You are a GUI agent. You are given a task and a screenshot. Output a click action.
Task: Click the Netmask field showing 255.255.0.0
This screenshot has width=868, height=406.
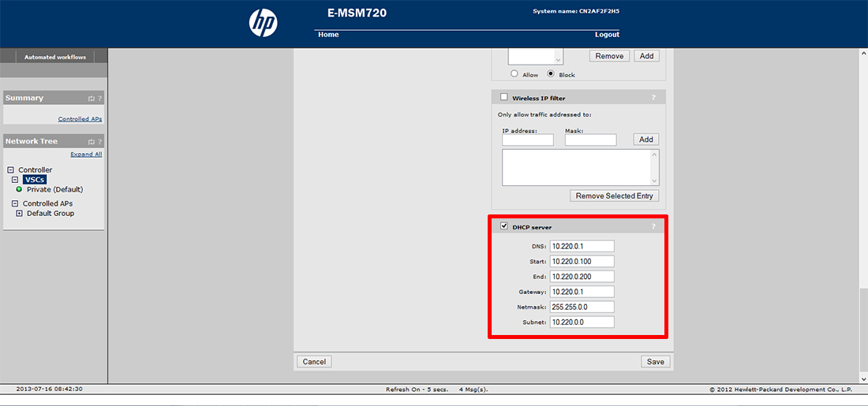click(582, 307)
